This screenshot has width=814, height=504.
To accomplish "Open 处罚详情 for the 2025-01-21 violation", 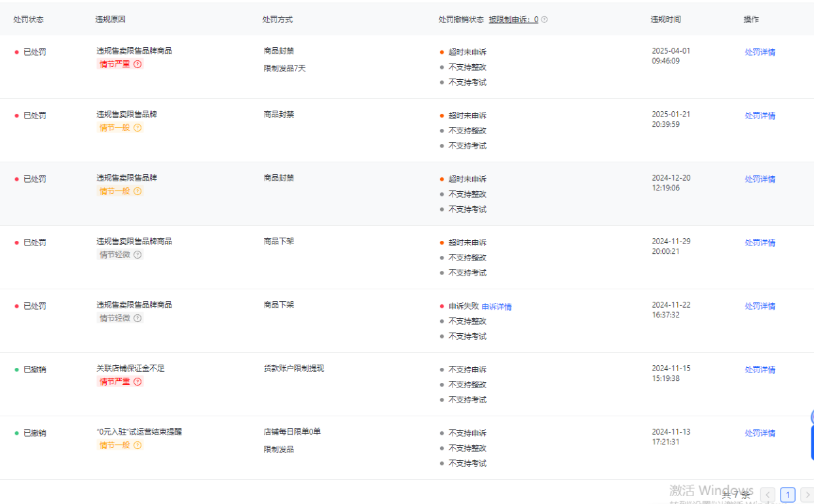I will [x=760, y=116].
